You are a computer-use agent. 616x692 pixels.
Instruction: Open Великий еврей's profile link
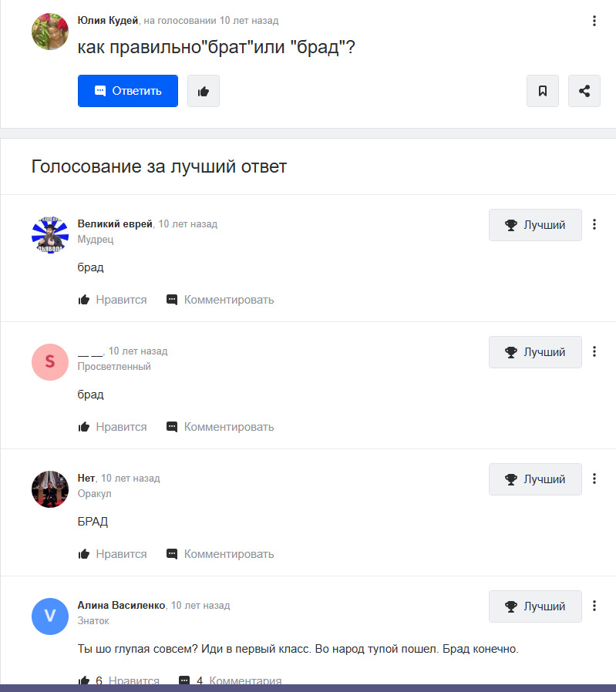tap(115, 223)
